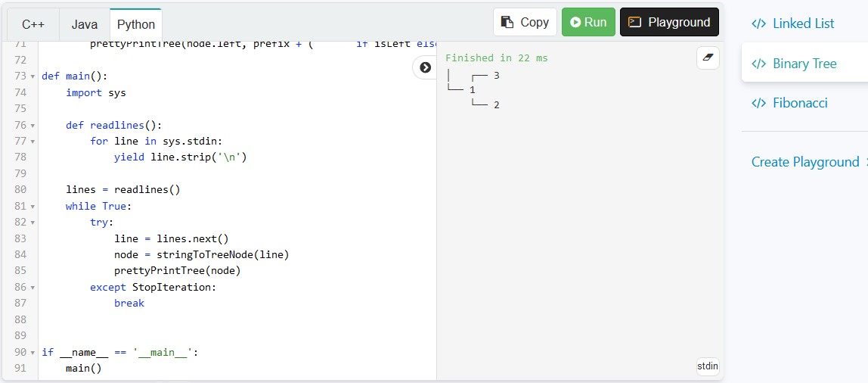Toggle the stdin input panel
Image resolution: width=868 pixels, height=383 pixels.
[x=708, y=366]
